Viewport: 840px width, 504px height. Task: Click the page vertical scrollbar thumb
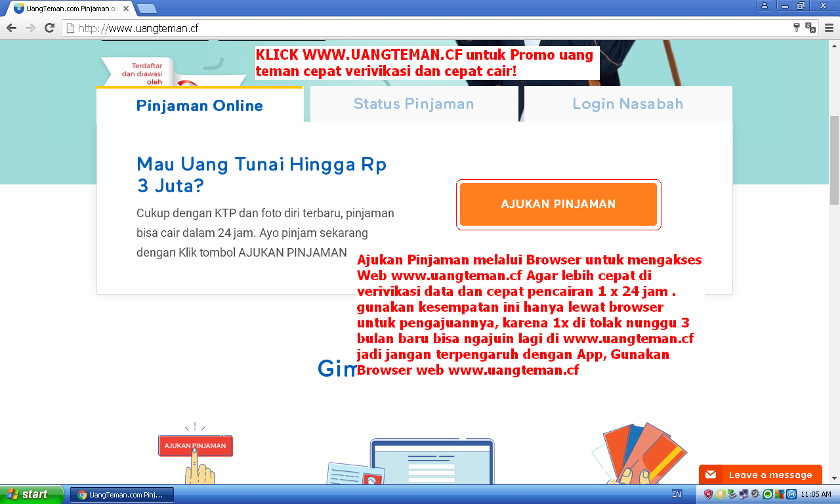tap(834, 161)
